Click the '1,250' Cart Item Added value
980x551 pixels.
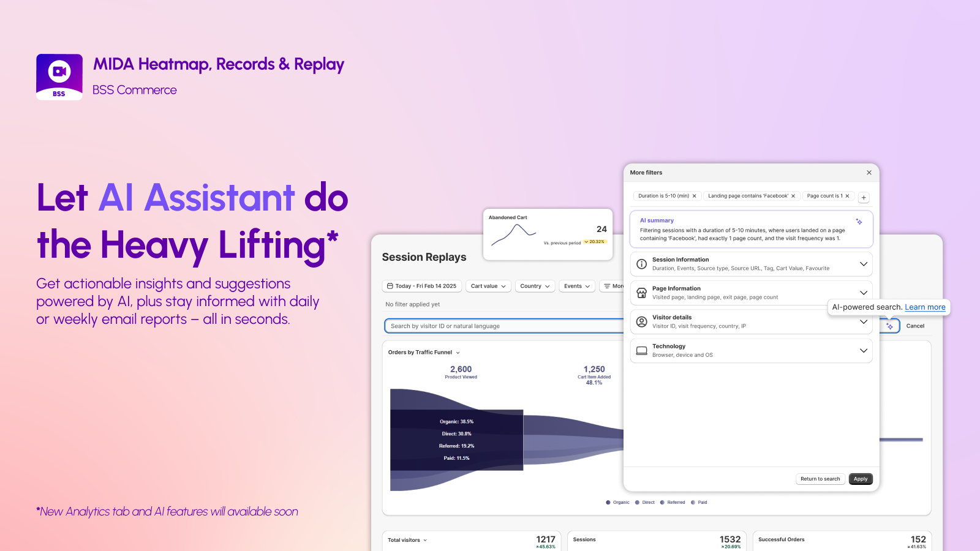pos(594,369)
